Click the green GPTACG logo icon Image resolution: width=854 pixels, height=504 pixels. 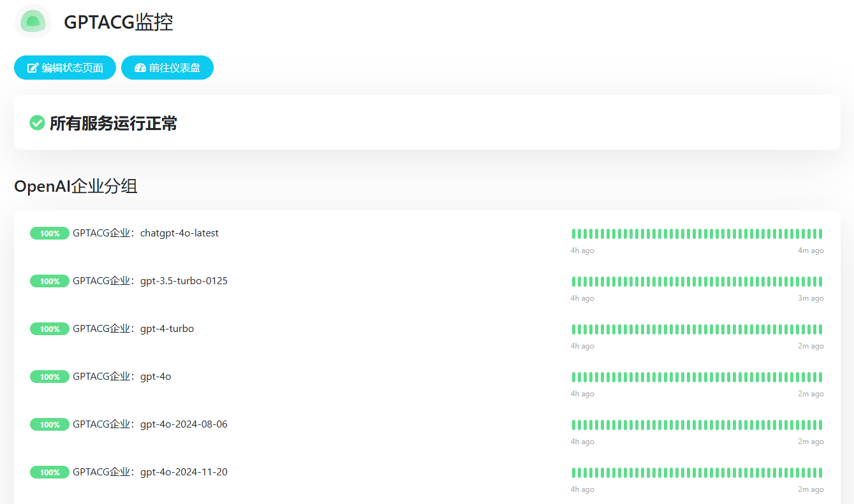tap(33, 22)
